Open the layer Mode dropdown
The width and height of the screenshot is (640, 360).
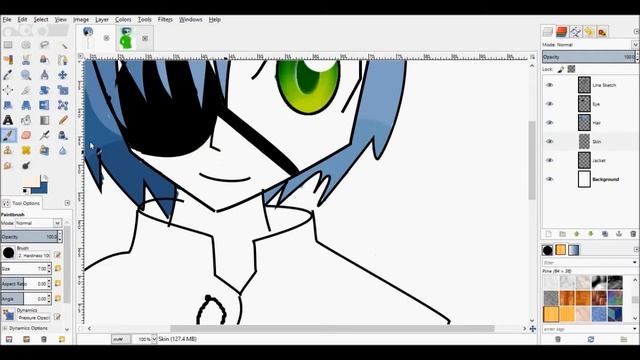(x=635, y=44)
